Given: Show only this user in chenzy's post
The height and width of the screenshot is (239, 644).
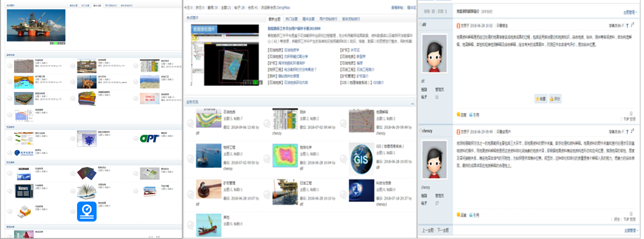Looking at the screenshot, I should [x=504, y=131].
